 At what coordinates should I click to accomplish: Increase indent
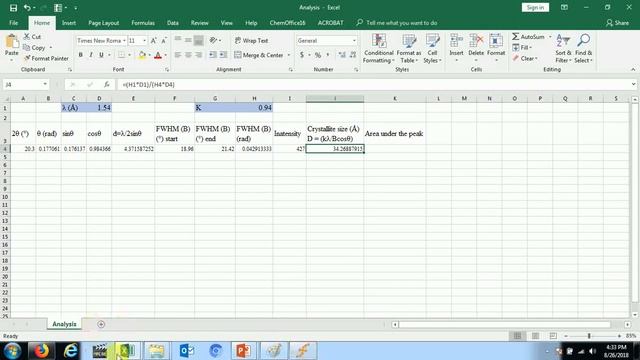tap(223, 55)
